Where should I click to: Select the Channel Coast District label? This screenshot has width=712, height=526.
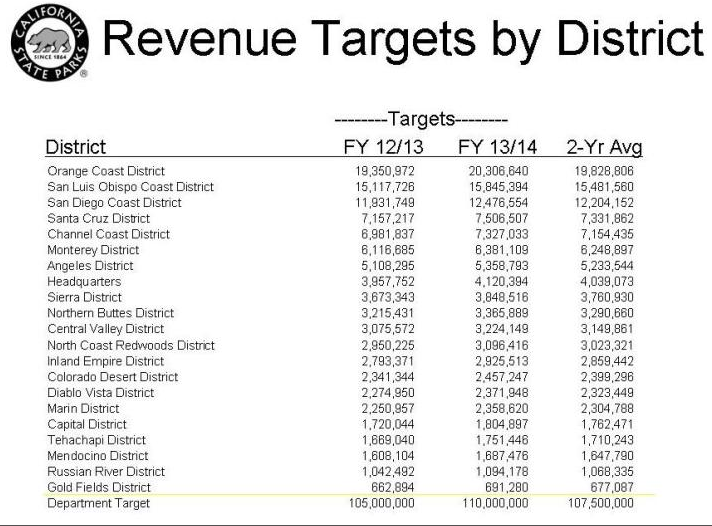[x=109, y=234]
